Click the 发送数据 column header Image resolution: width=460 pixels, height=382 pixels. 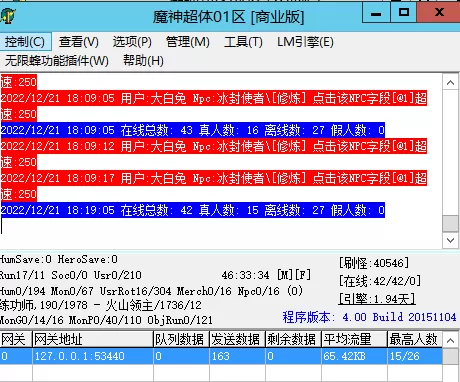237,340
